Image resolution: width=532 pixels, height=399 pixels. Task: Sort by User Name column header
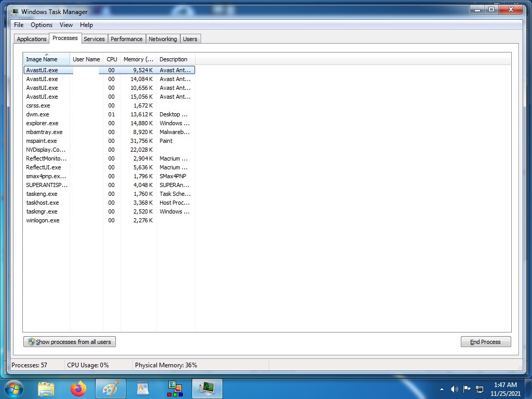coord(86,59)
